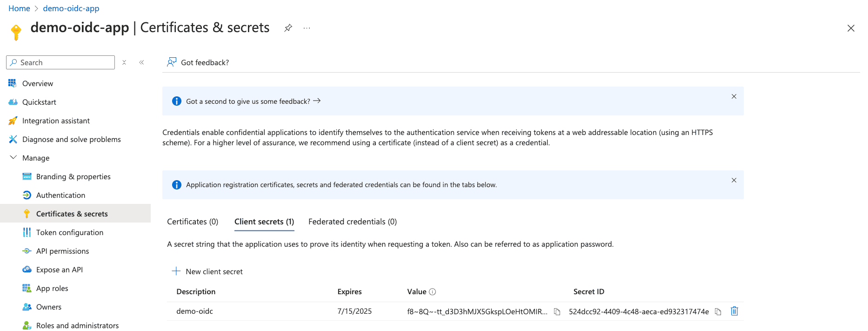
Task: Sort by the Description column header
Action: [196, 291]
